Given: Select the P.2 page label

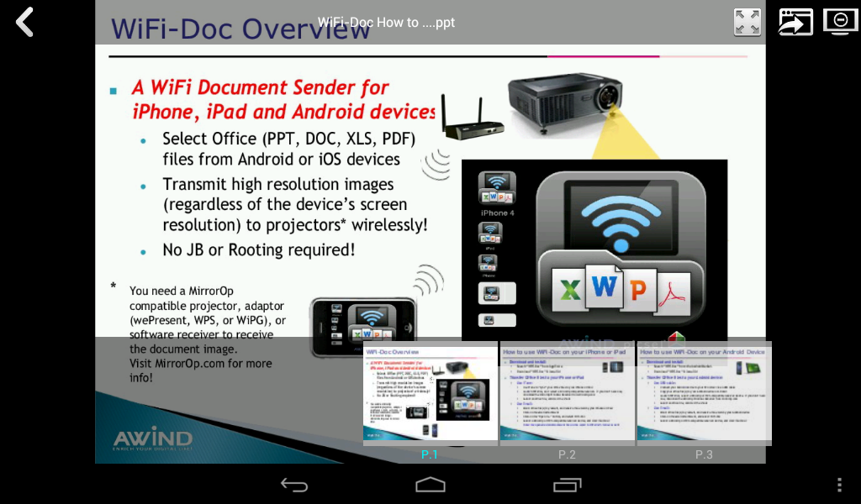Looking at the screenshot, I should click(x=567, y=454).
